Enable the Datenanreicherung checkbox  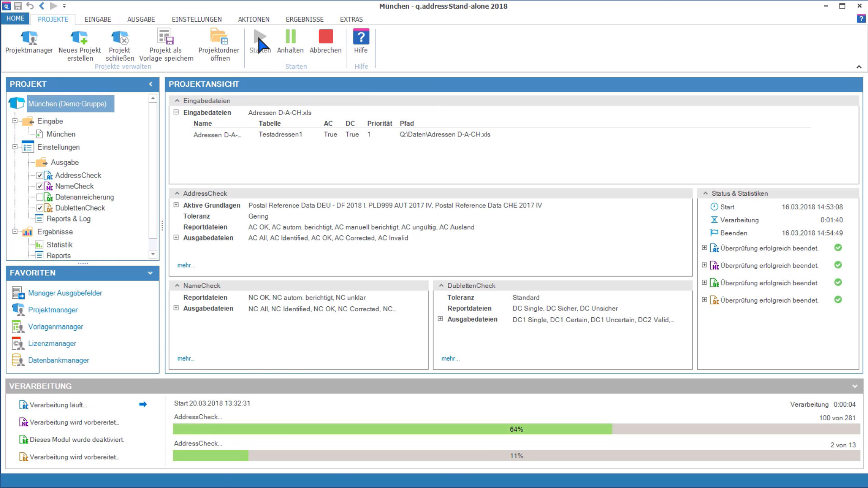click(40, 197)
